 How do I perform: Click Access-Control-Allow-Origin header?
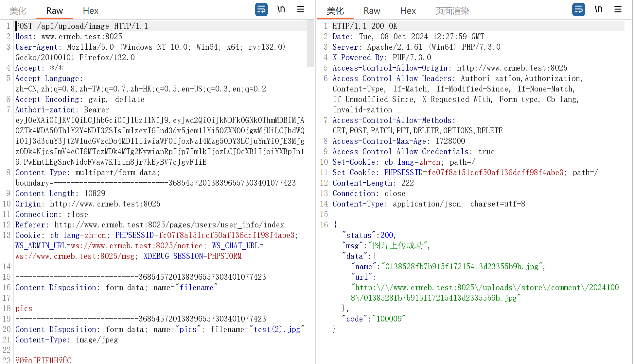click(450, 68)
